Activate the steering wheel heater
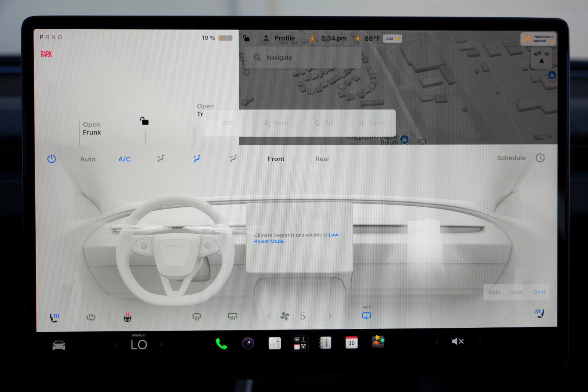Viewport: 588px width, 392px height. click(x=128, y=317)
